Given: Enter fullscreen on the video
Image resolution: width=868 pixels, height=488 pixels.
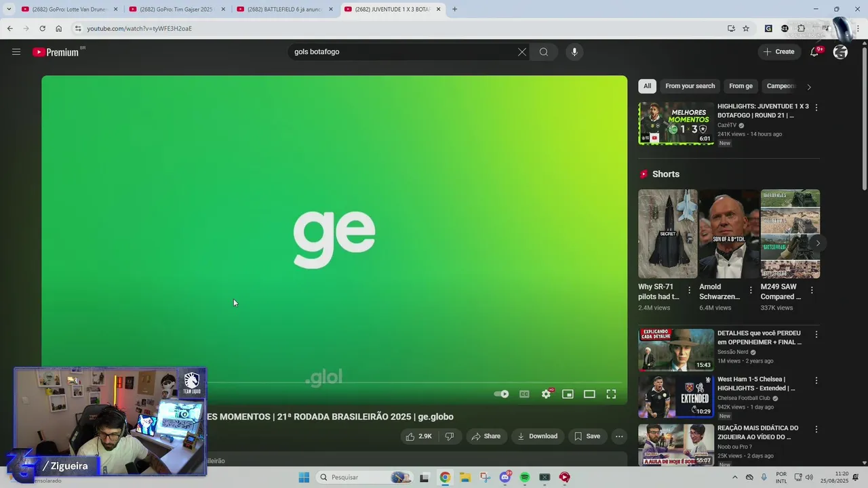Looking at the screenshot, I should click(x=611, y=394).
